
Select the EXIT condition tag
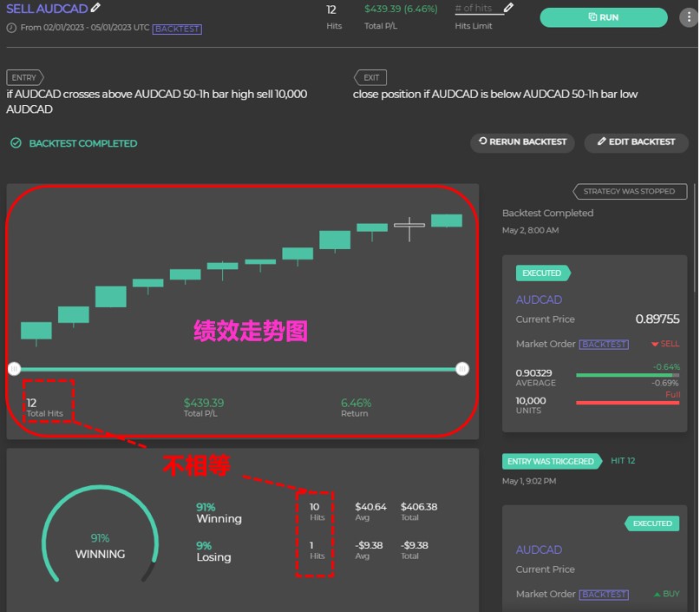[x=370, y=77]
